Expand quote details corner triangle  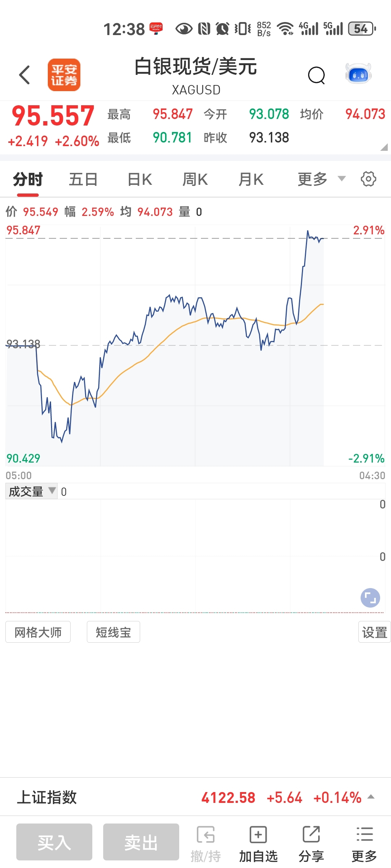point(384,147)
